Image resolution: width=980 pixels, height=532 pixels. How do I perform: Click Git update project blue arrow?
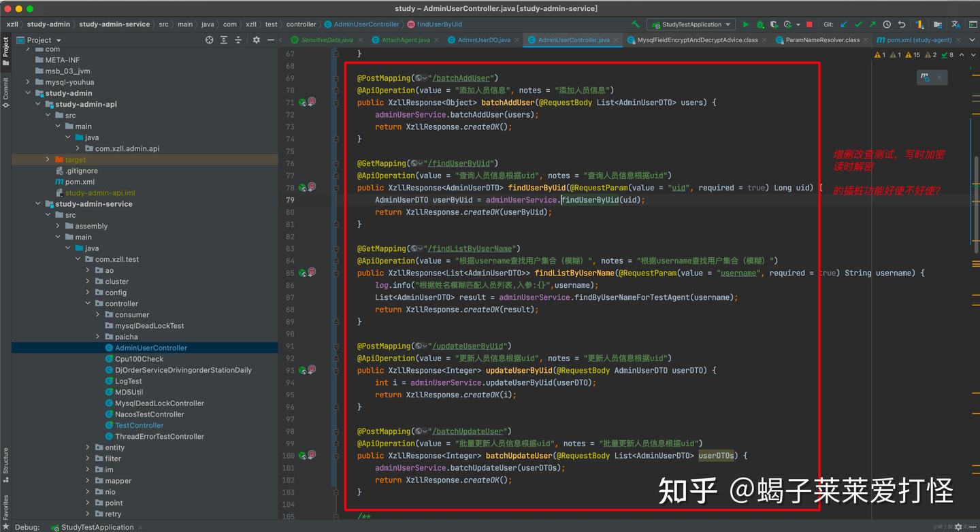[844, 24]
